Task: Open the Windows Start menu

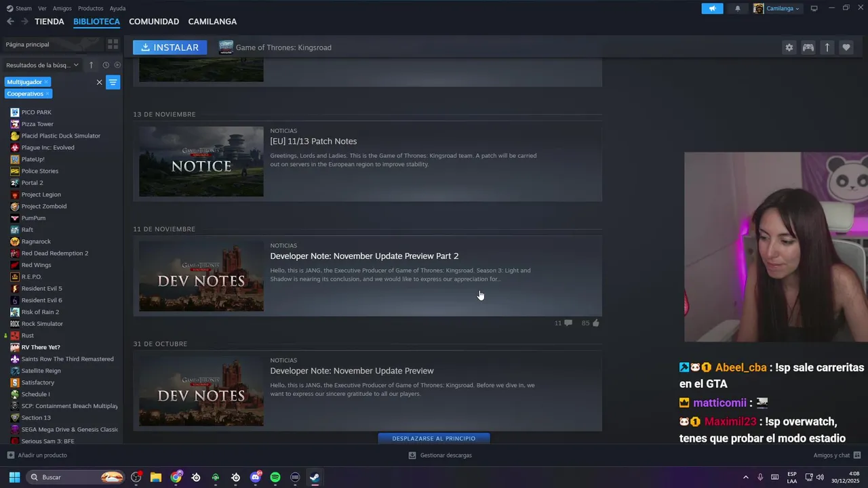Action: (x=14, y=477)
